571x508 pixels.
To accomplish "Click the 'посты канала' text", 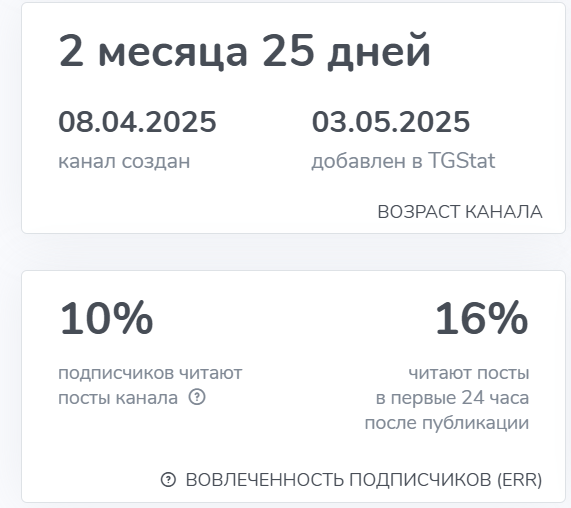I will 118,398.
